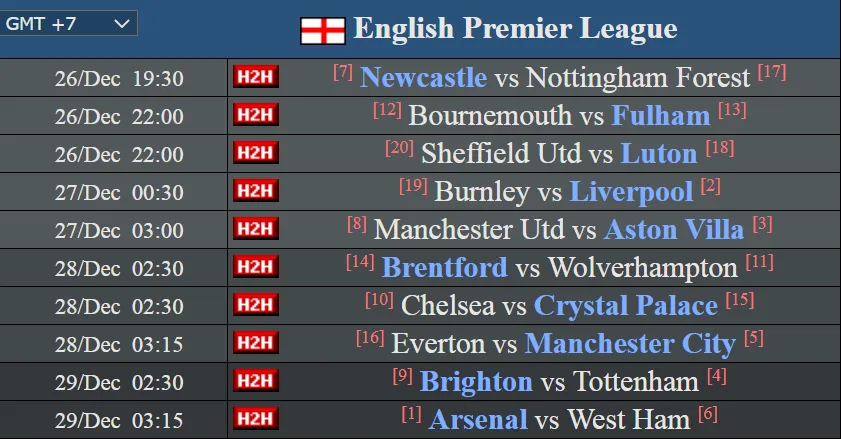The width and height of the screenshot is (841, 439).
Task: Expand the GMT +7 timezone dropdown
Action: coord(68,24)
